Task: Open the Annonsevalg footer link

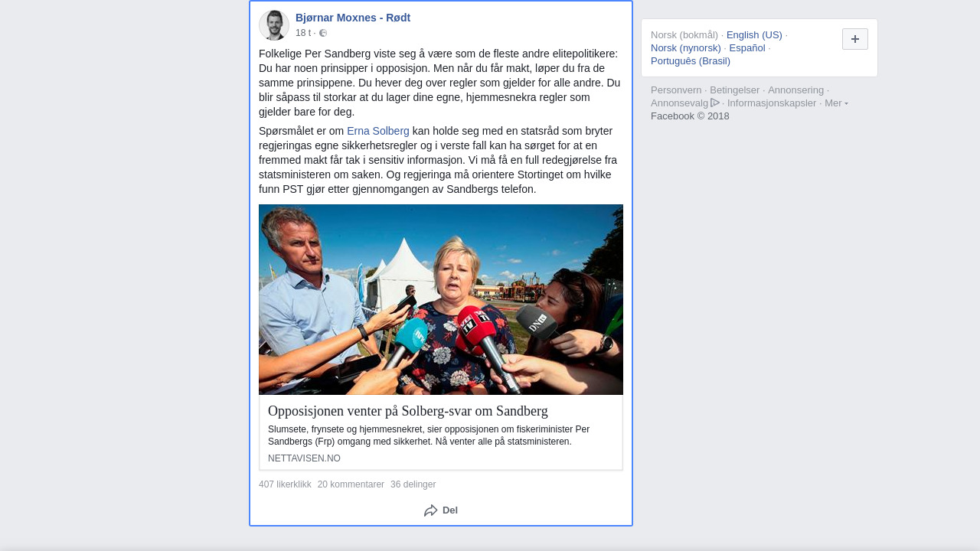Action: tap(679, 103)
